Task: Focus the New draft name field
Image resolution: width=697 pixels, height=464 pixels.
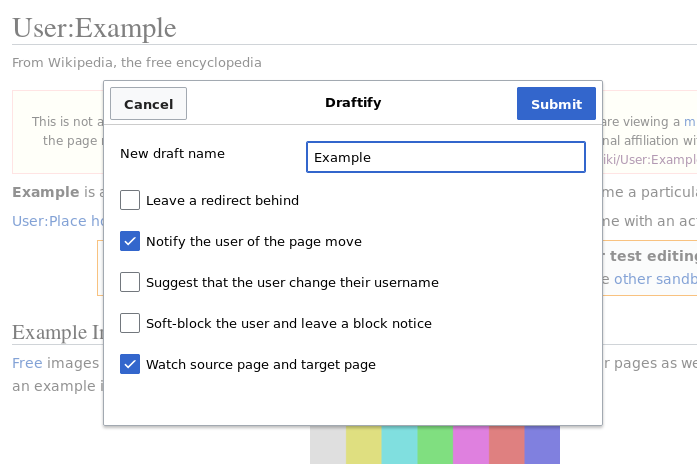Action: point(446,157)
